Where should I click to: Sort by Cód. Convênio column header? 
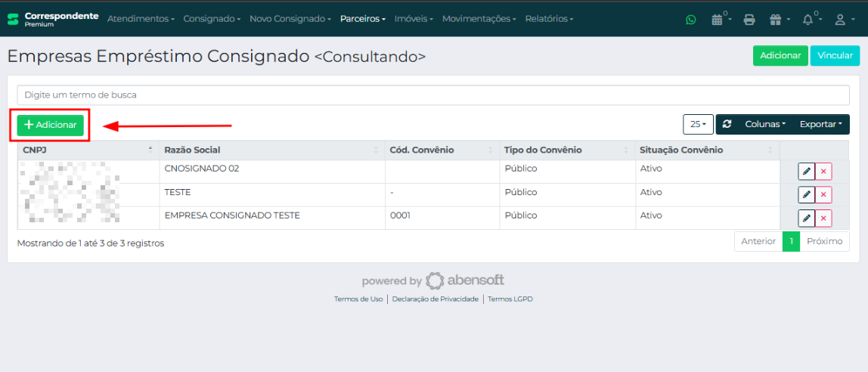coord(442,150)
